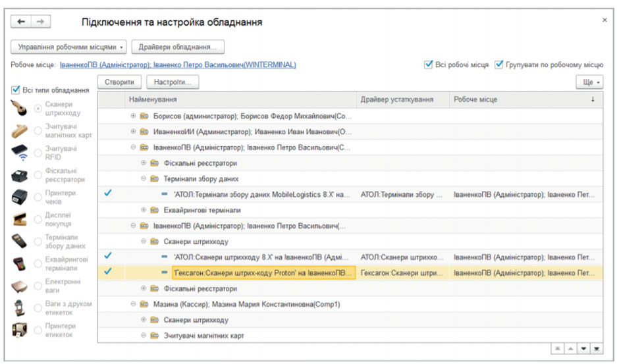Image resolution: width=617 pixels, height=364 pixels.
Task: Click the move-down arrow list button
Action: coord(583,349)
